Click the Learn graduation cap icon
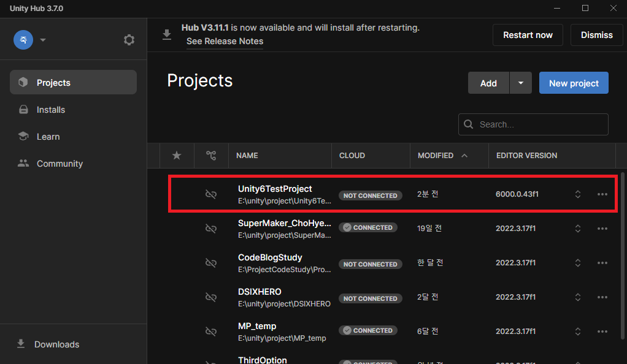 click(23, 136)
